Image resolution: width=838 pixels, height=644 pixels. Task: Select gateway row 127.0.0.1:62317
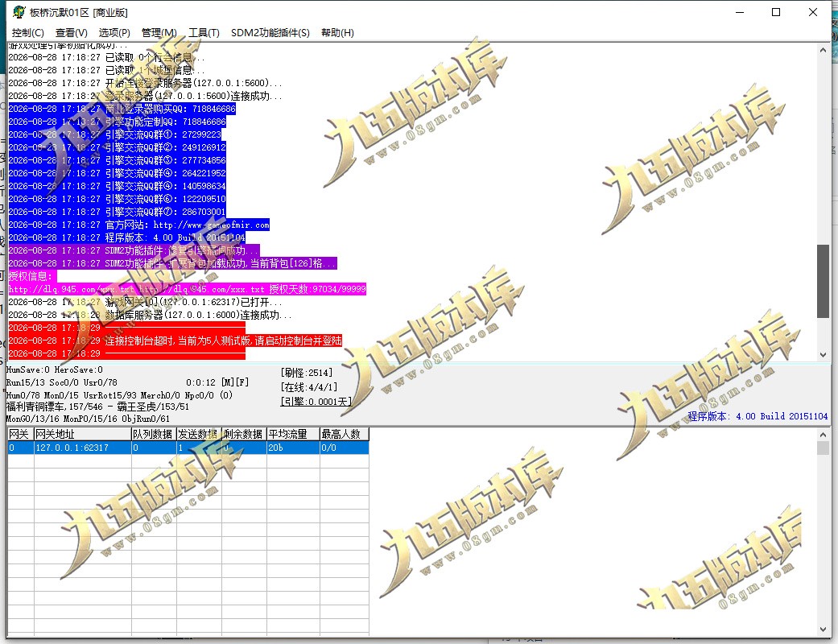coord(188,448)
